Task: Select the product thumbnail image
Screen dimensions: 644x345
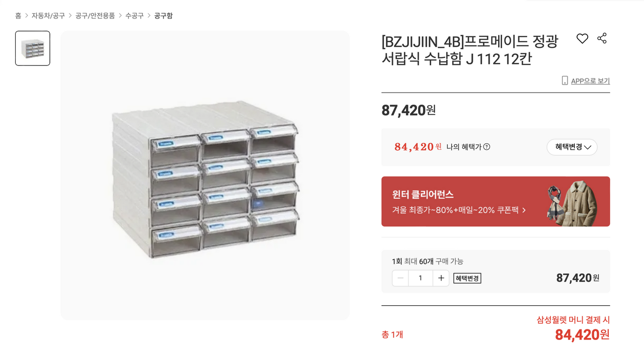Action: coord(33,48)
